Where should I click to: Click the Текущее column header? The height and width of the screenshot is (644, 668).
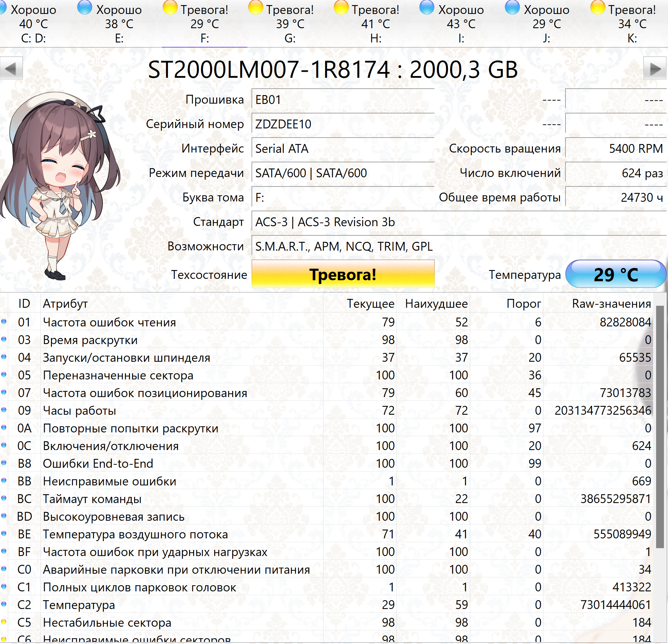point(360,303)
